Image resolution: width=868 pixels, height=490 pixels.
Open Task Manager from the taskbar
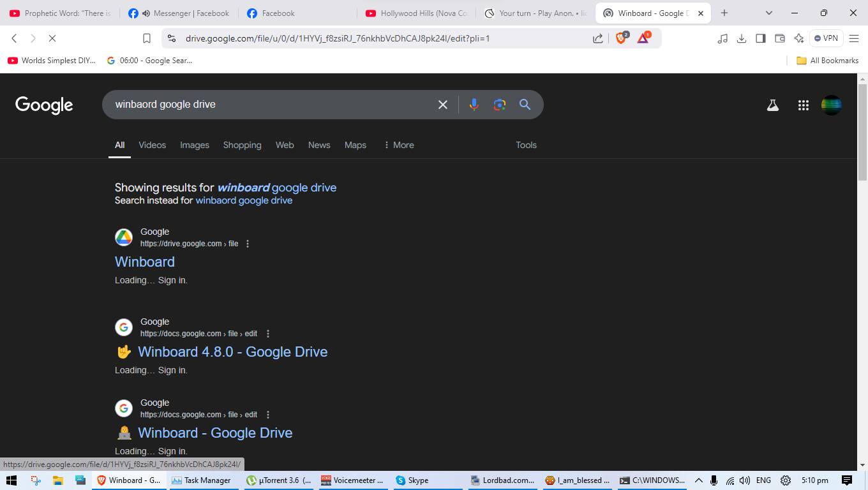(201, 480)
